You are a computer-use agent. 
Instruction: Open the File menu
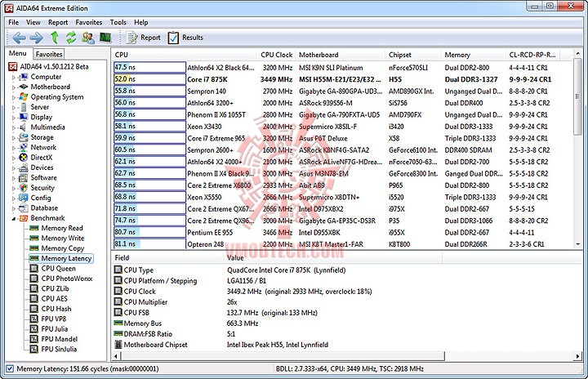(x=14, y=23)
